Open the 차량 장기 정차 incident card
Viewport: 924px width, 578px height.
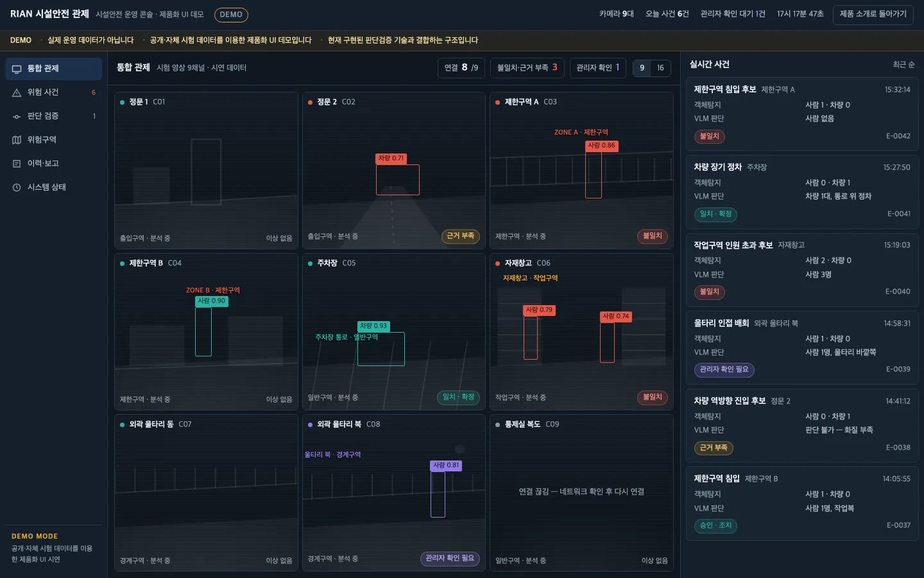802,191
